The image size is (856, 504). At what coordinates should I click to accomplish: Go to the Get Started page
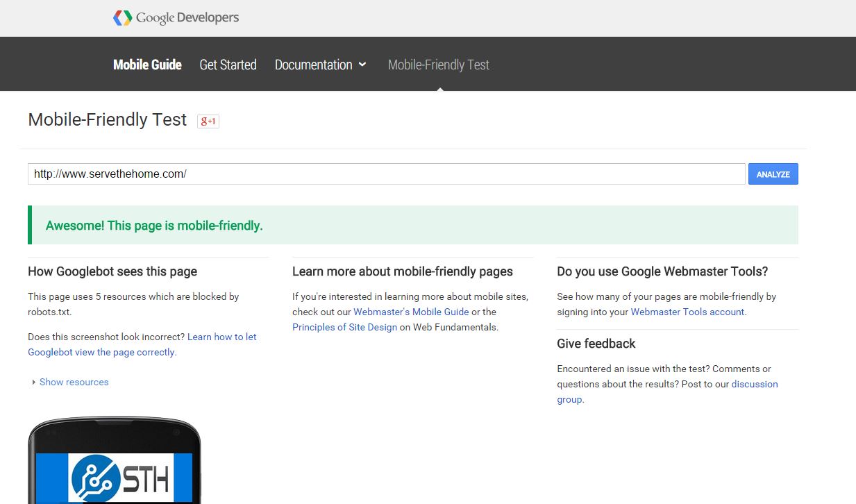pyautogui.click(x=228, y=65)
